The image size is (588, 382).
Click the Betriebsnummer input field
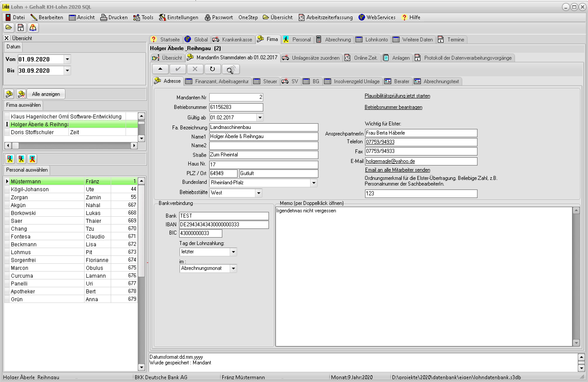236,107
